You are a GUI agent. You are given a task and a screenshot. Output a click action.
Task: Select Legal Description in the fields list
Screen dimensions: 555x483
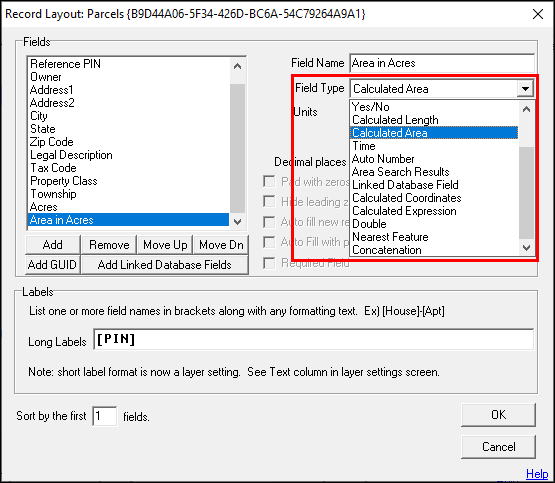[71, 155]
